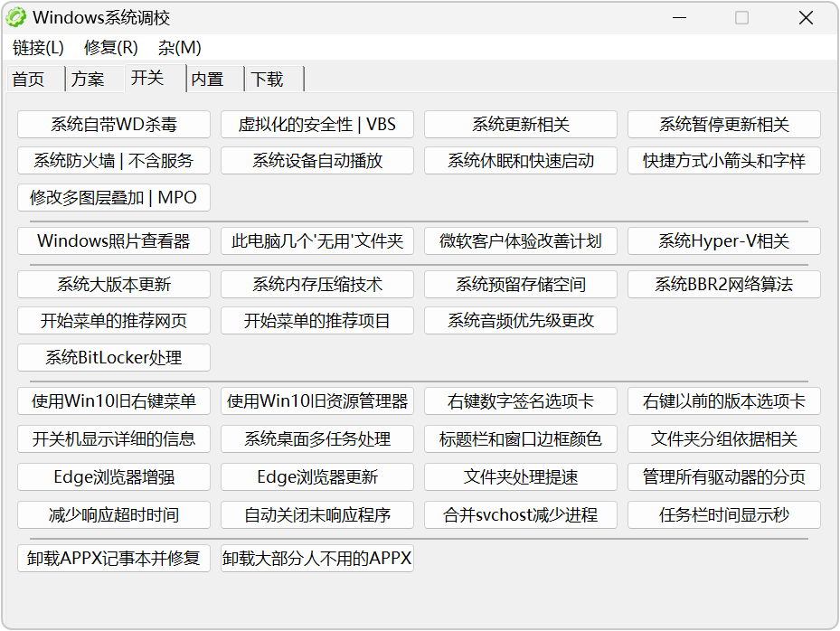The width and height of the screenshot is (840, 631).
Task: Choose 快捷方式小箭头和字样 button
Action: [724, 161]
